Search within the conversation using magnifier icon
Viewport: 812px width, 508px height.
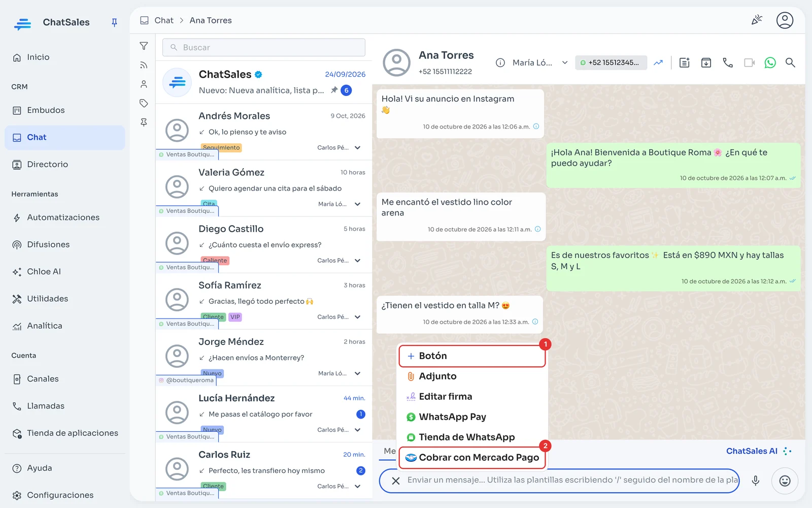(x=790, y=62)
